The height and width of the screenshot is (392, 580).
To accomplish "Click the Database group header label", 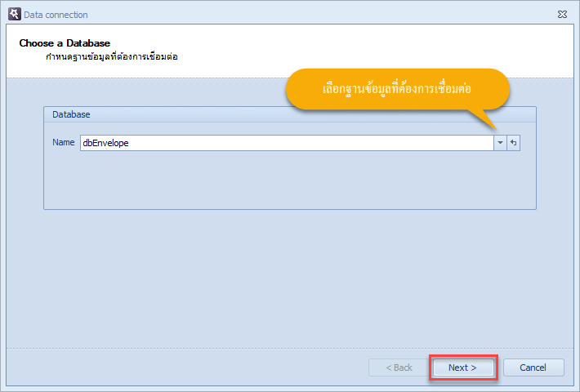I will click(x=71, y=114).
